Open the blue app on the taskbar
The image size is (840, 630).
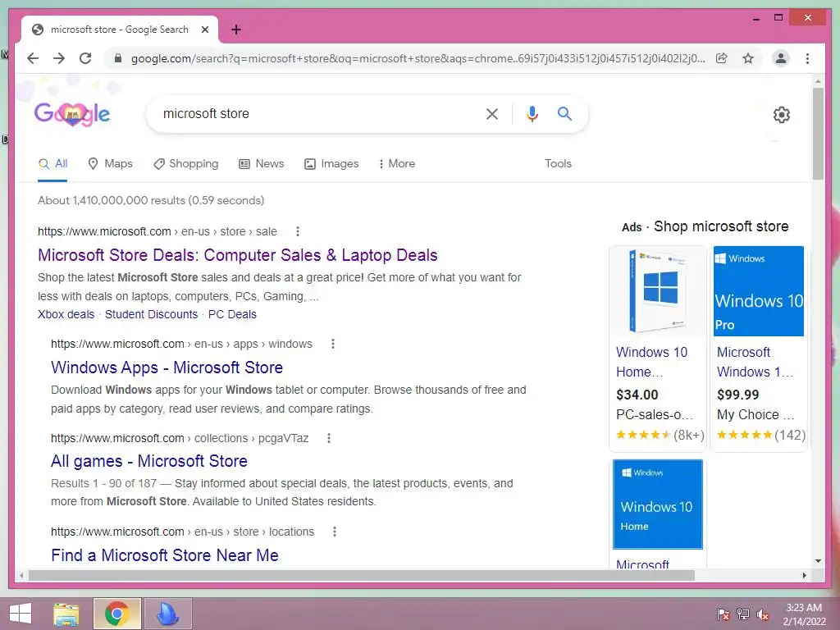[167, 614]
